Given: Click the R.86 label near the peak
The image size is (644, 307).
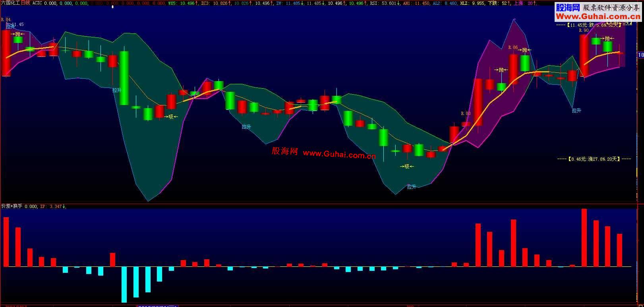Looking at the screenshot, I should tap(513, 47).
